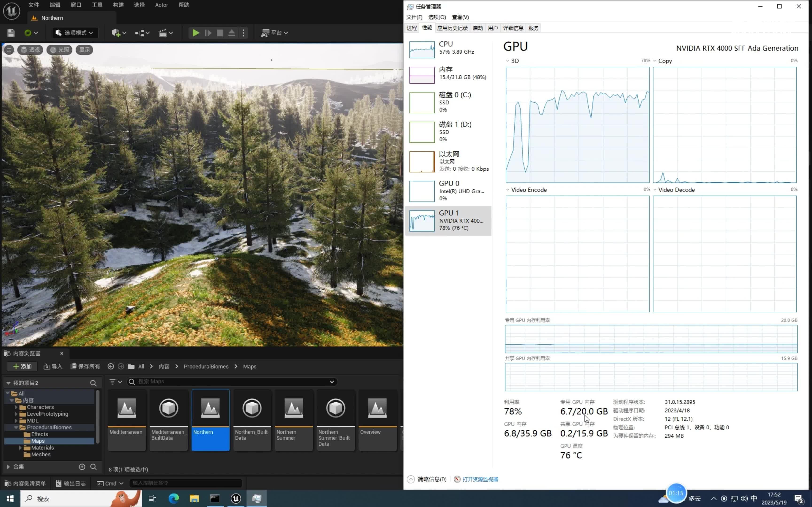812x507 pixels.
Task: Click the Unreal Engine taskbar icon
Action: click(236, 499)
